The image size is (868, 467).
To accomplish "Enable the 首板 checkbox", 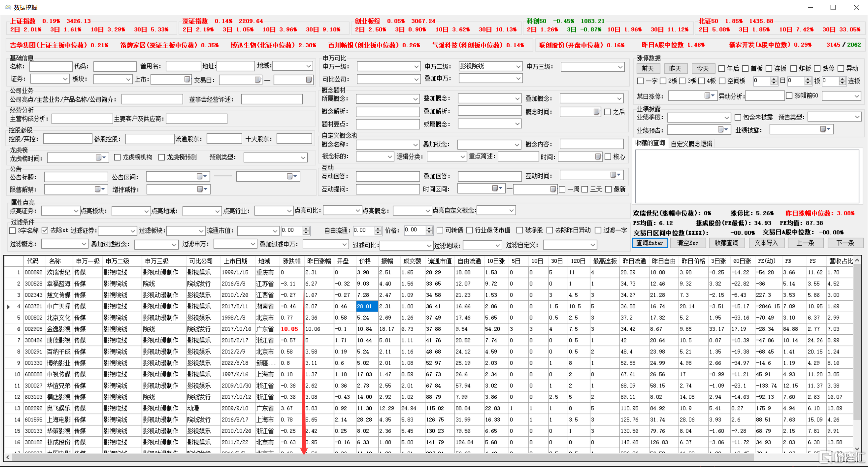I will [745, 68].
